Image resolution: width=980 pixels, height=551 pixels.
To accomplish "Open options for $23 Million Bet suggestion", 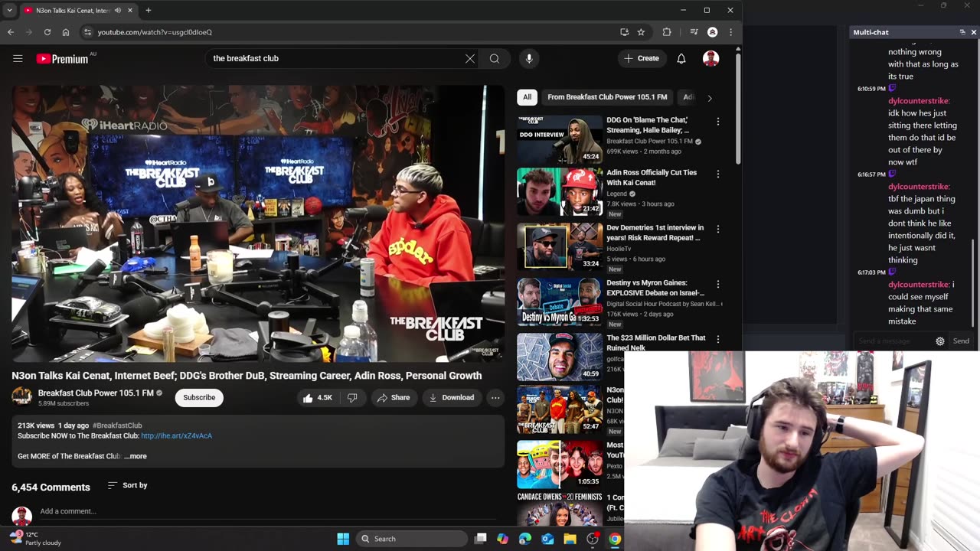I will [x=717, y=339].
